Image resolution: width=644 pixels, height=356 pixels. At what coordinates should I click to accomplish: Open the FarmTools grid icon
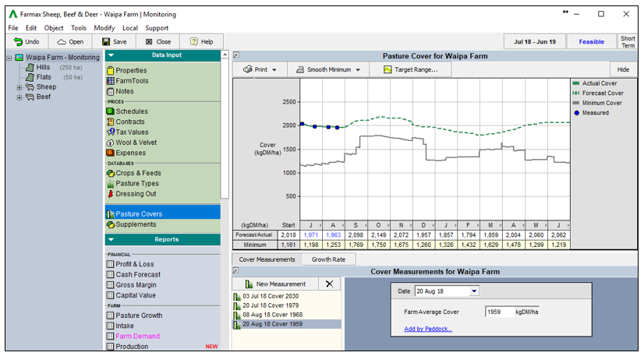coord(111,81)
